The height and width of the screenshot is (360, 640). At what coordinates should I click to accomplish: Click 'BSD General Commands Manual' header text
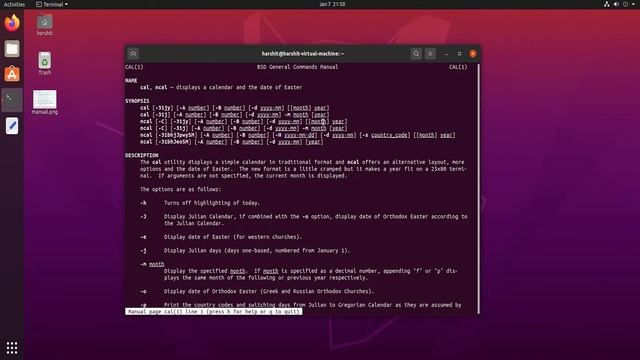(x=298, y=67)
